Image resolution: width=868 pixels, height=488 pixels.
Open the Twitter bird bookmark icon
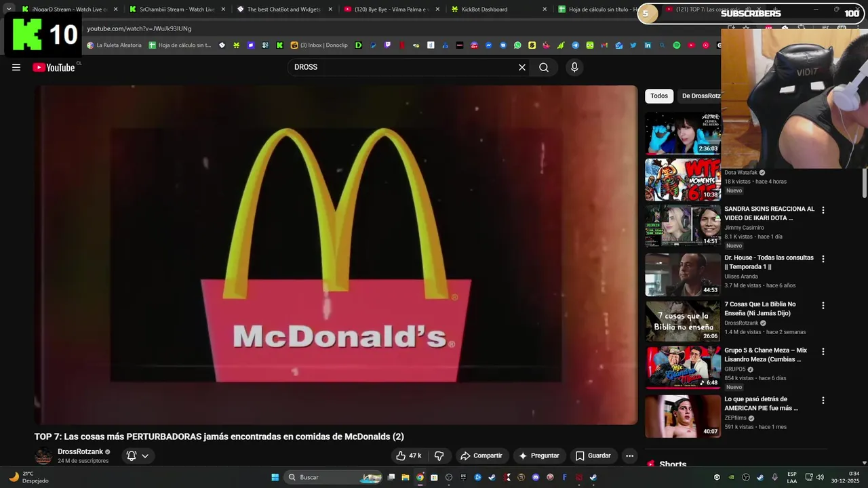tap(633, 45)
